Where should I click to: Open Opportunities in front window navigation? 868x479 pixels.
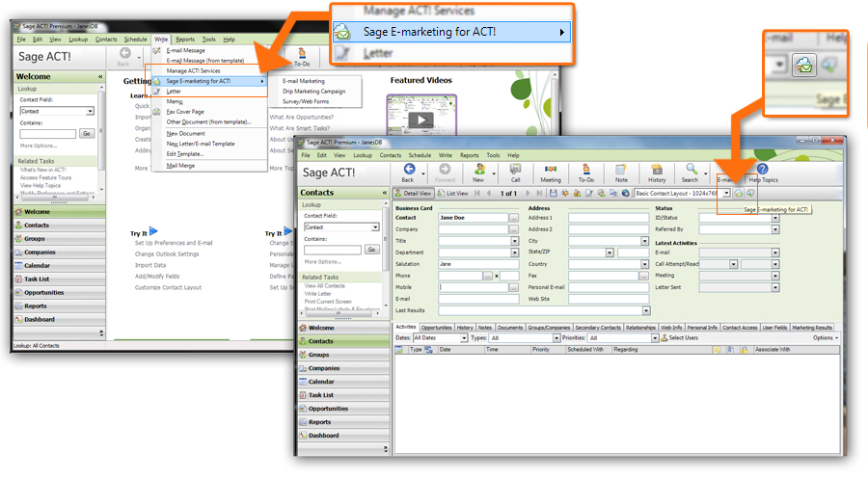point(343,409)
